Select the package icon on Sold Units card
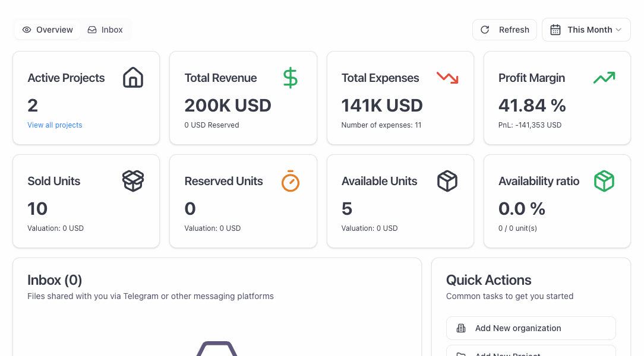 point(132,181)
